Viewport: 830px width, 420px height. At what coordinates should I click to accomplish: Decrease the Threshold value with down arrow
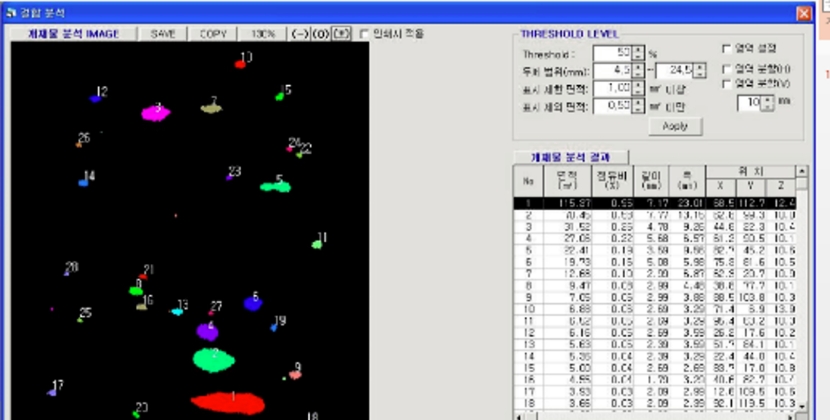click(638, 57)
